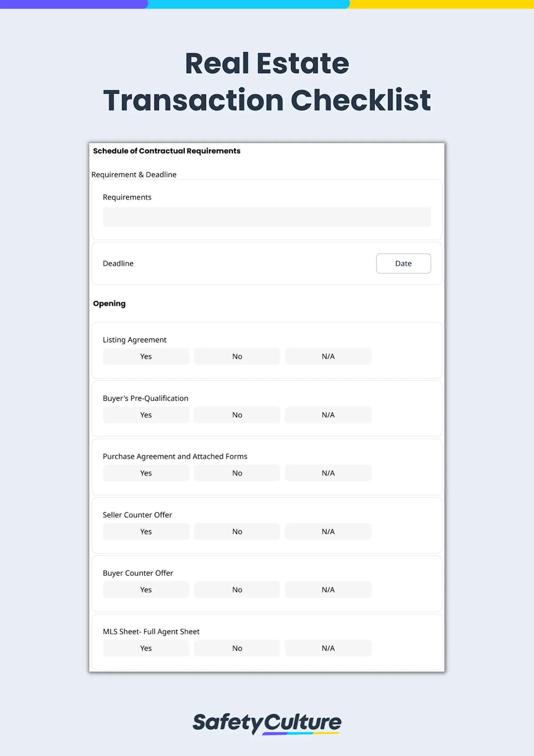Open the Deadline Date picker
The image size is (534, 756).
(403, 264)
